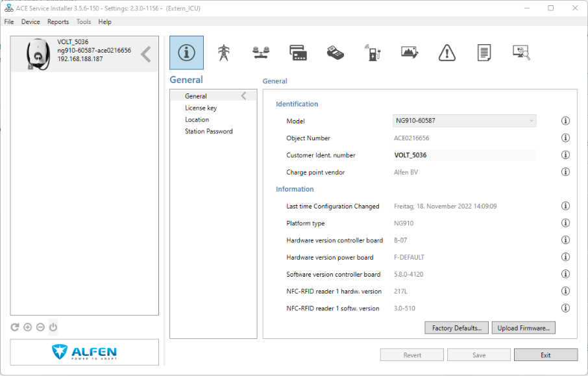Open the charging station connectivity icon
This screenshot has height=376, width=588.
pos(373,53)
